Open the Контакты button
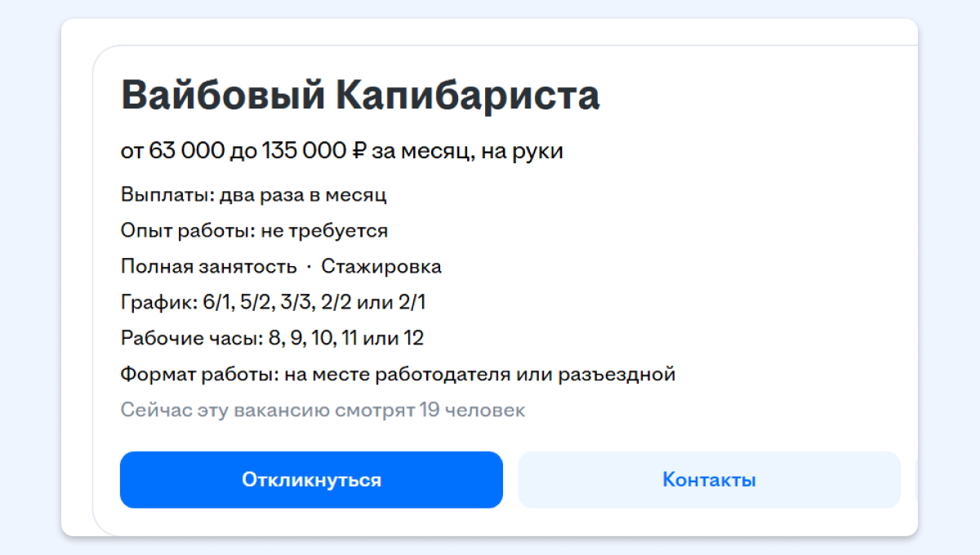The height and width of the screenshot is (555, 980). [709, 480]
